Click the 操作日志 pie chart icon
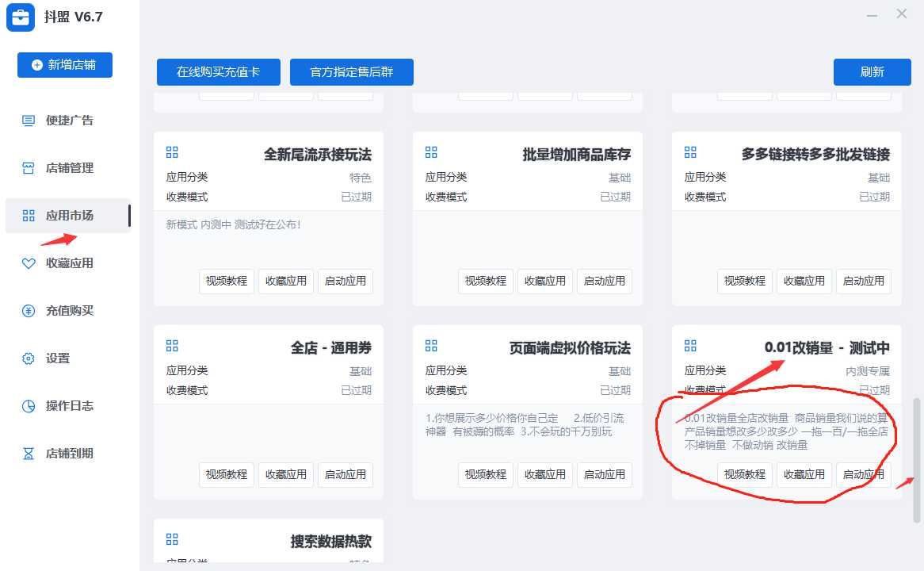Screen dimensions: 924x571 [x=29, y=406]
